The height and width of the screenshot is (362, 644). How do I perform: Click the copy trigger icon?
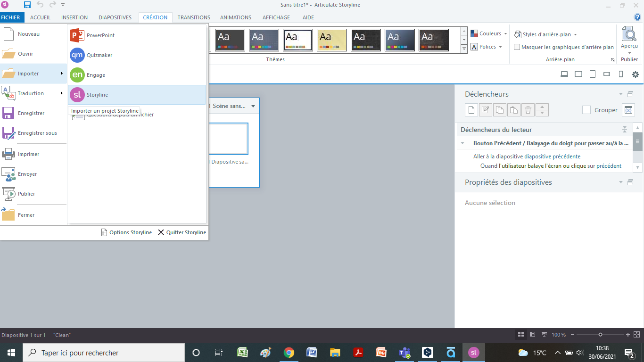pyautogui.click(x=499, y=110)
